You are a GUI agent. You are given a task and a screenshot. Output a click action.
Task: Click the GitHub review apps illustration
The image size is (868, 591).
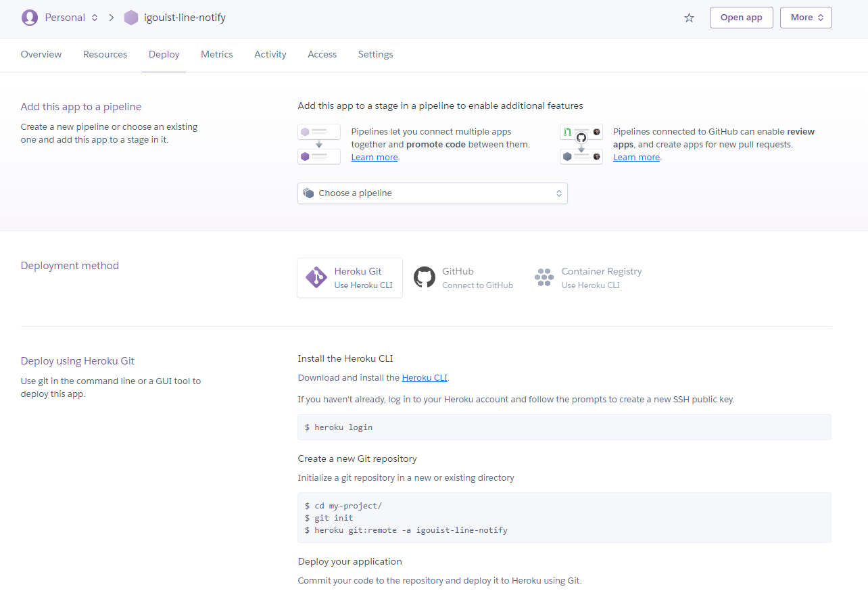coord(581,144)
